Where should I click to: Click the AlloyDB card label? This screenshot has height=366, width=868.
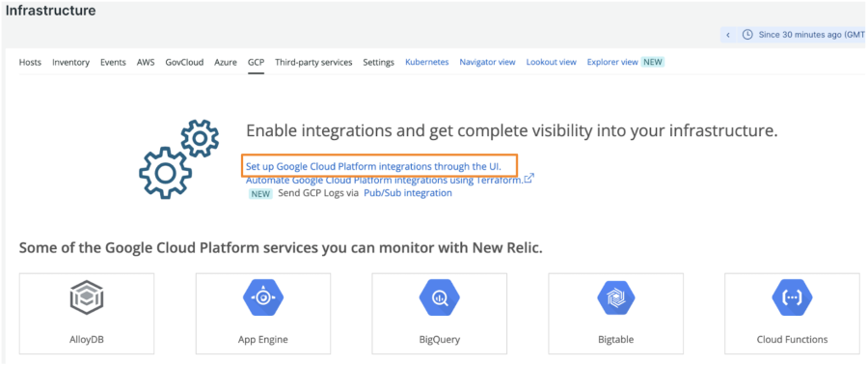pos(87,339)
